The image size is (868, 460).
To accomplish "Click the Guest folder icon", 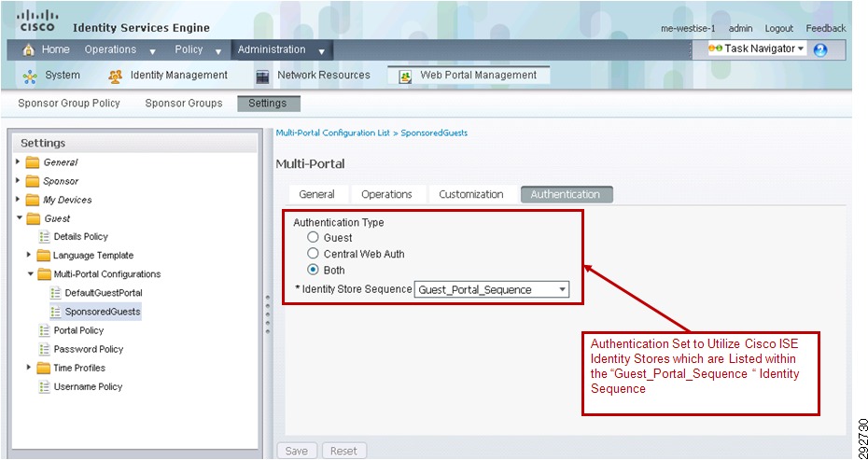I will click(34, 218).
